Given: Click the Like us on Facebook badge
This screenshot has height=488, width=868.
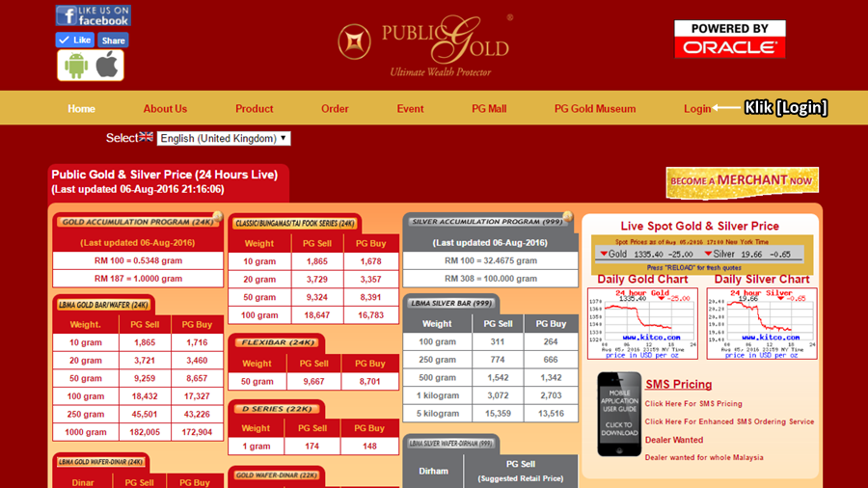Looking at the screenshot, I should pyautogui.click(x=93, y=15).
